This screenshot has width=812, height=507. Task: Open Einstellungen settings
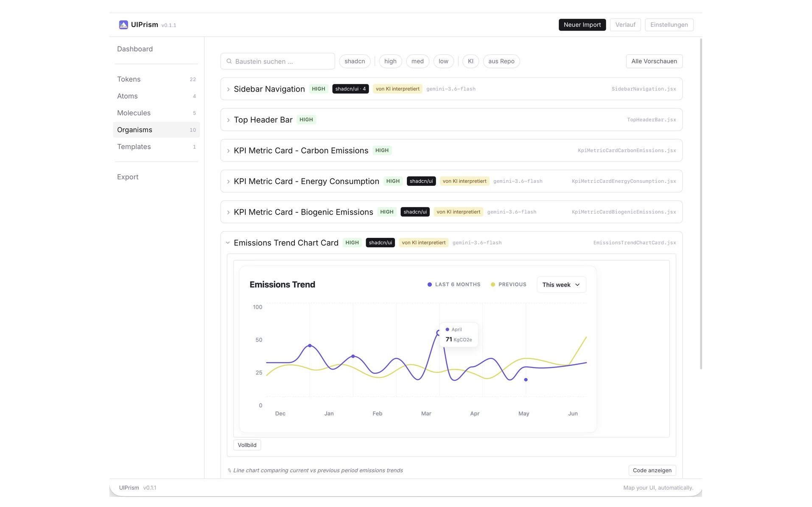[x=669, y=25]
